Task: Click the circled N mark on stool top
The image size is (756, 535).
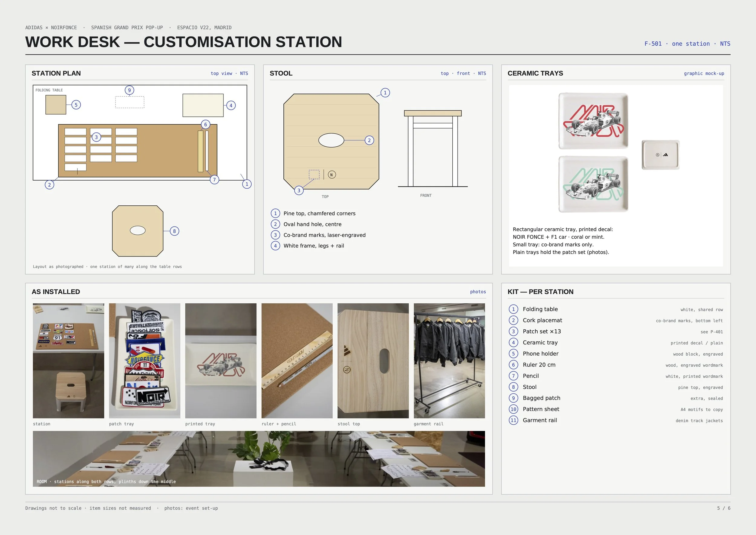Action: pyautogui.click(x=332, y=175)
